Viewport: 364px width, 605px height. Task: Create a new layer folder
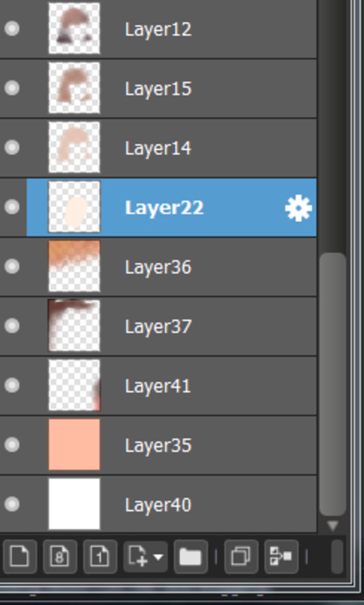pos(191,556)
